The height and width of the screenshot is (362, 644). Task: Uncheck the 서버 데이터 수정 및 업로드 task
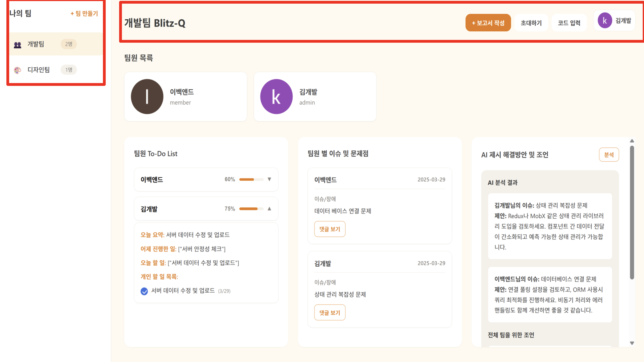[x=144, y=291]
